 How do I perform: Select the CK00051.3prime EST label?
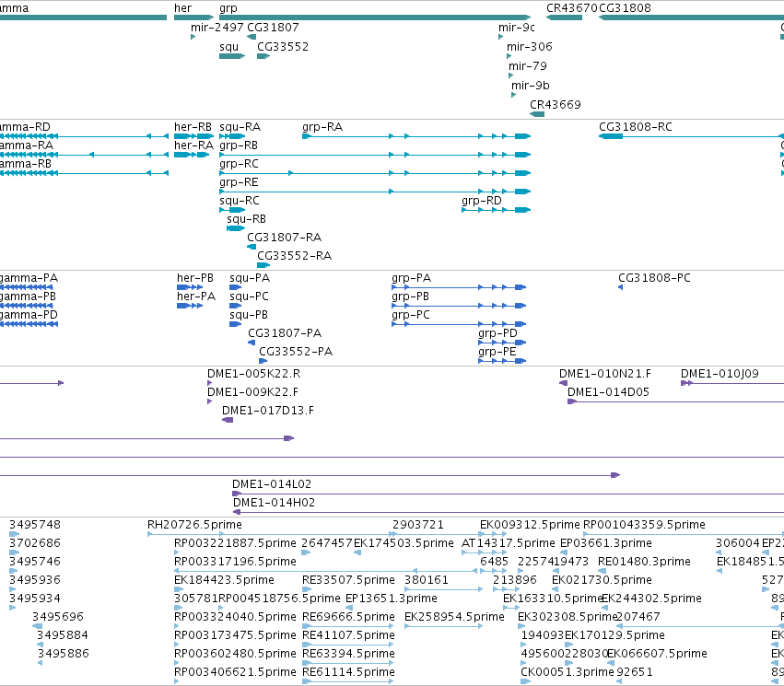[567, 672]
